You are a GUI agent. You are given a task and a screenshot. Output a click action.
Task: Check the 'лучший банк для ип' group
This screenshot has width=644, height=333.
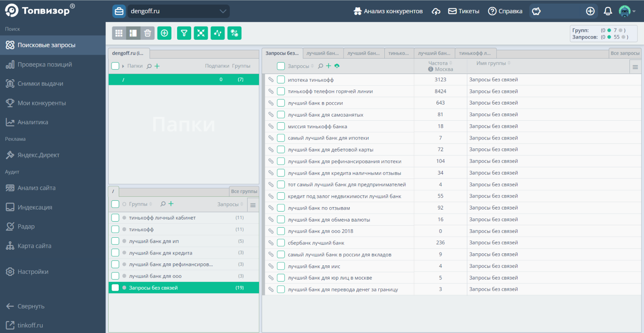tap(115, 241)
